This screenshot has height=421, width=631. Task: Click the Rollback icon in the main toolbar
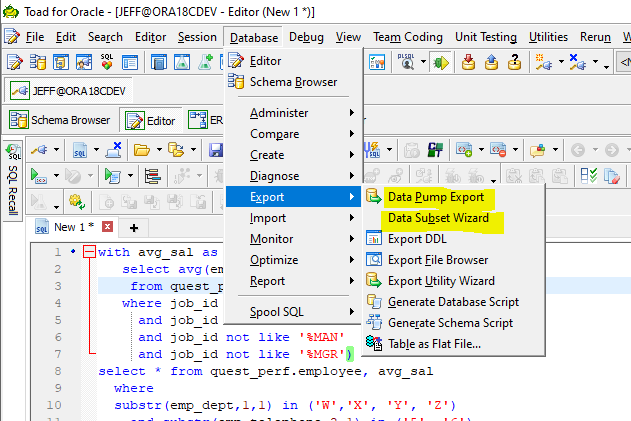click(491, 62)
